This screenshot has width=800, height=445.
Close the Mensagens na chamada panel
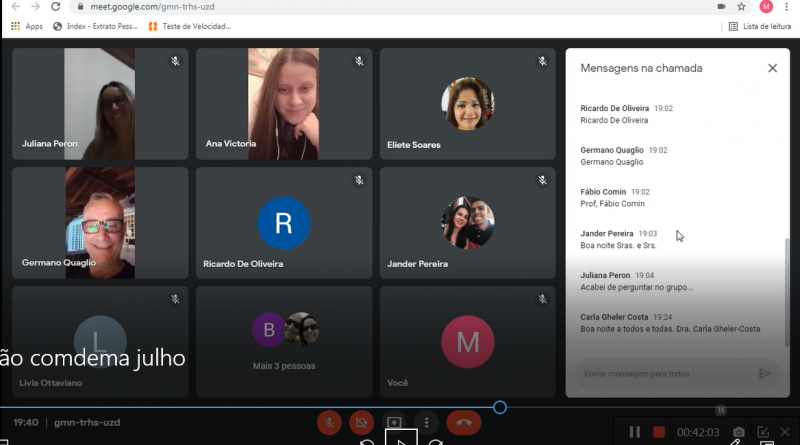(772, 68)
